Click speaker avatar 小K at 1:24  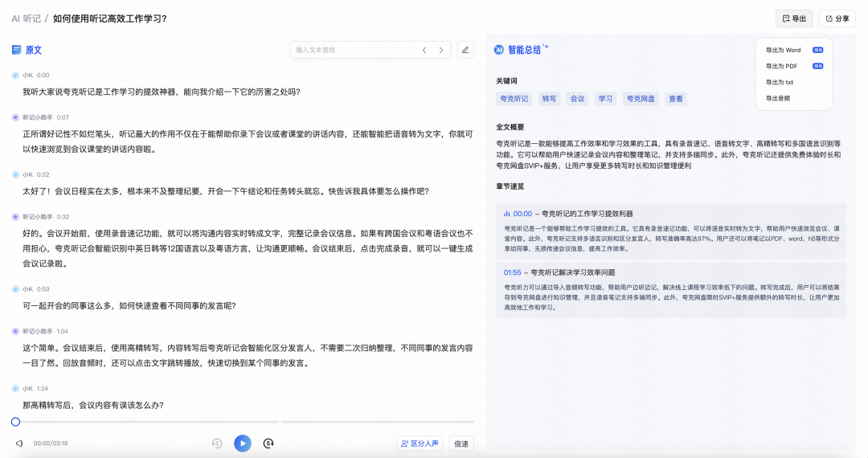click(15, 388)
